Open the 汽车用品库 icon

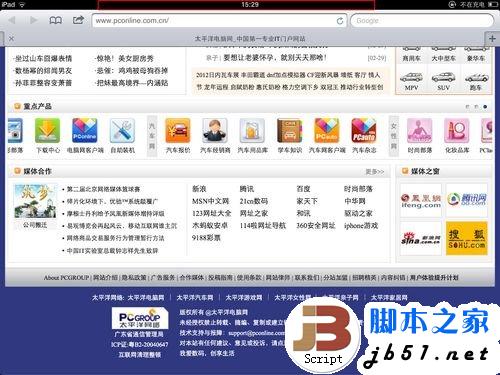(252, 131)
